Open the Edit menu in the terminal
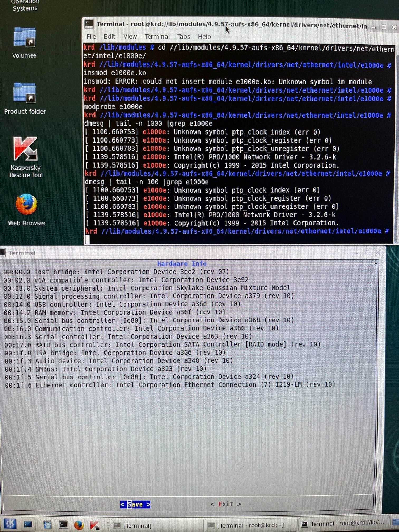 (110, 36)
